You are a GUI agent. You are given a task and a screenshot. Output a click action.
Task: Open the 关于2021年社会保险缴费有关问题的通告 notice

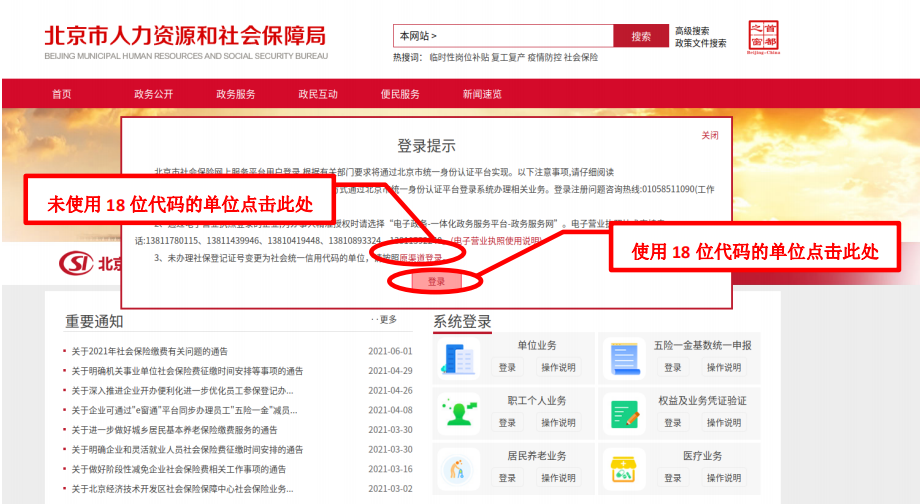click(150, 351)
